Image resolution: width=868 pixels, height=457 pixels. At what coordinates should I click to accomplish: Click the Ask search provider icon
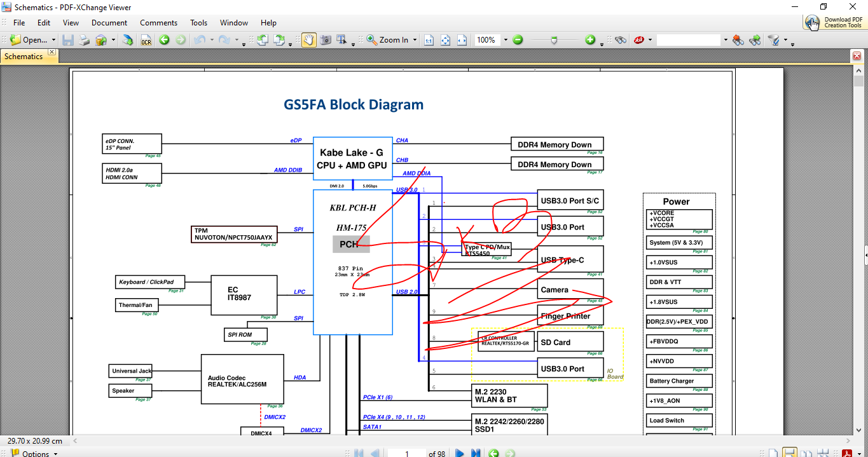639,39
